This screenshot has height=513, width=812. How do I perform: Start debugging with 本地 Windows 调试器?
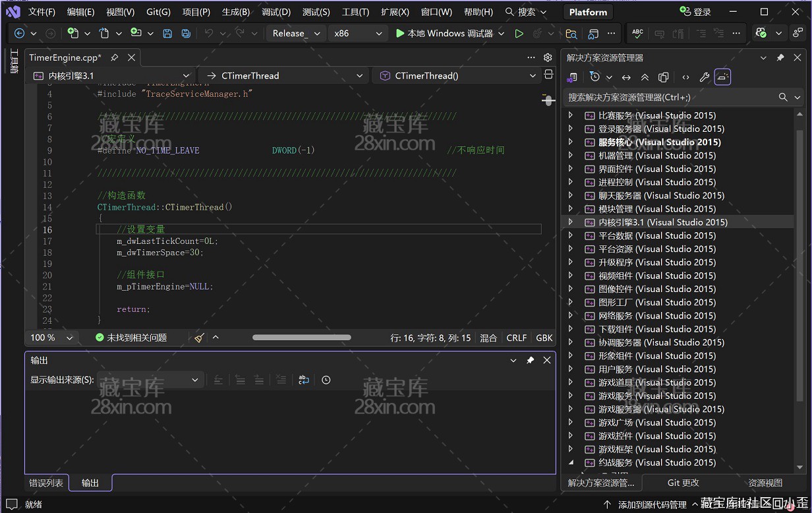[444, 33]
